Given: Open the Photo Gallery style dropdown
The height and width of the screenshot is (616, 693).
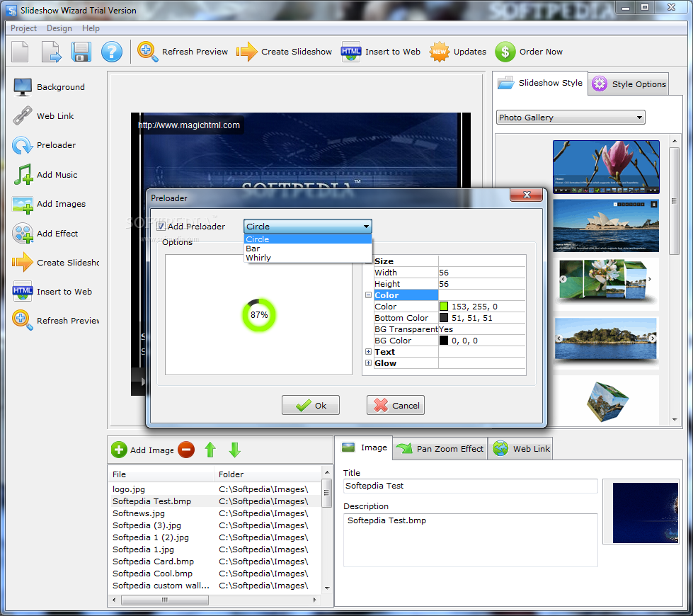Looking at the screenshot, I should point(571,118).
